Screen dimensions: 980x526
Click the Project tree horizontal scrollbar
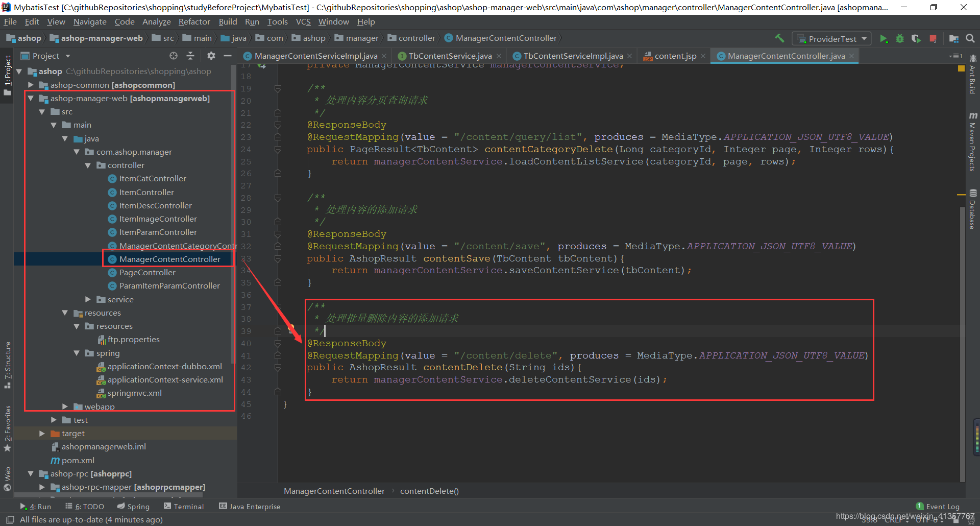pyautogui.click(x=108, y=495)
